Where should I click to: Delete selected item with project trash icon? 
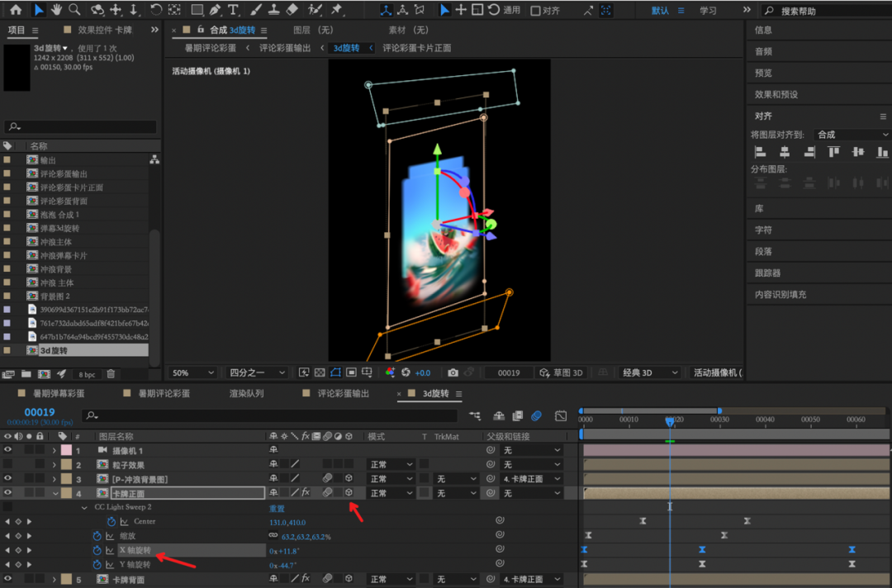tap(111, 374)
